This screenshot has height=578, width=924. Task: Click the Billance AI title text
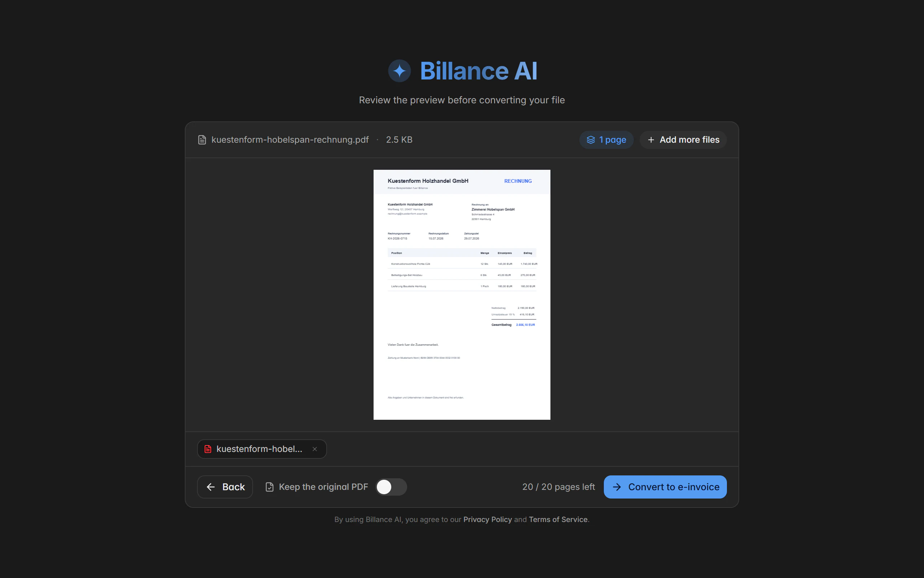pyautogui.click(x=478, y=71)
